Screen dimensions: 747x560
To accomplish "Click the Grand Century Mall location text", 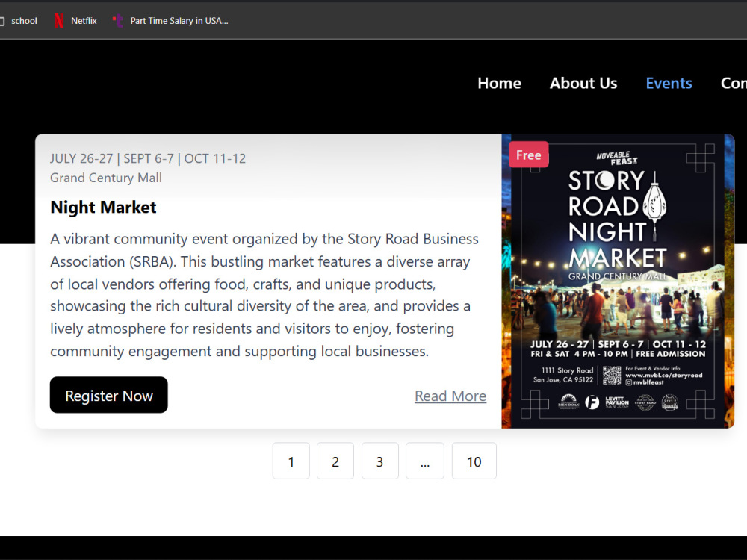I will coord(106,178).
